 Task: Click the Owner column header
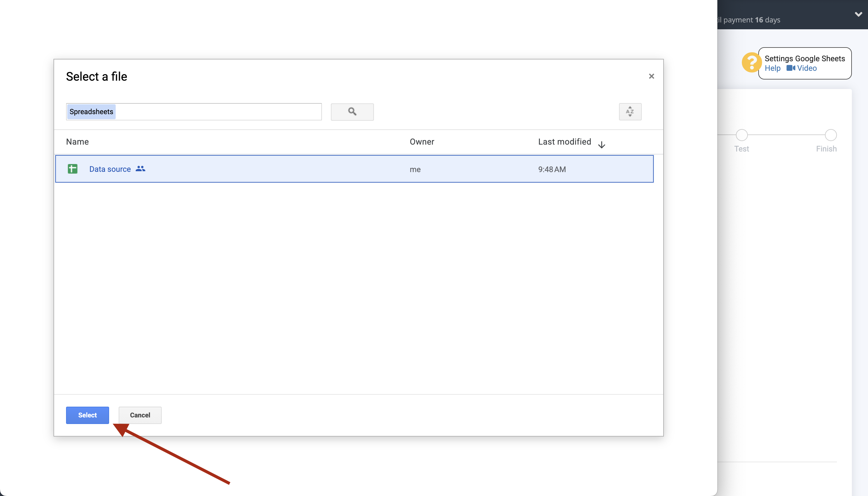(x=422, y=142)
